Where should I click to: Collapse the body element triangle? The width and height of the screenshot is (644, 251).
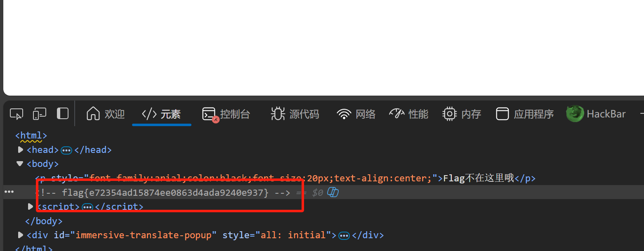click(20, 164)
